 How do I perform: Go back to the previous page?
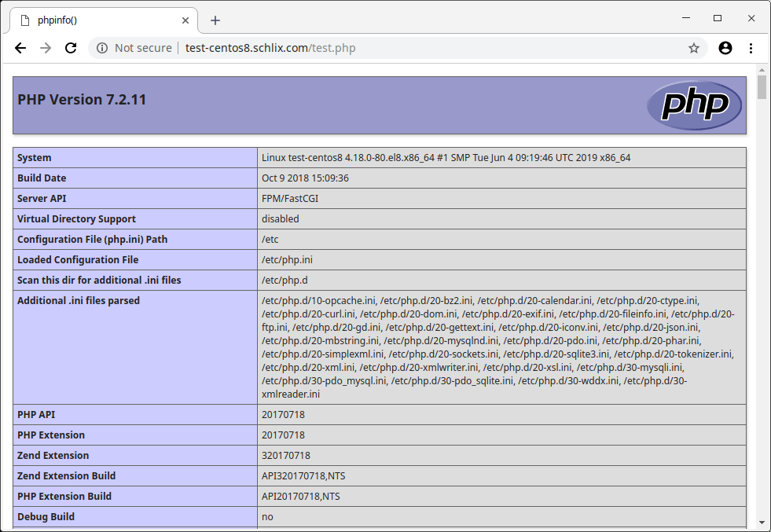coord(20,48)
